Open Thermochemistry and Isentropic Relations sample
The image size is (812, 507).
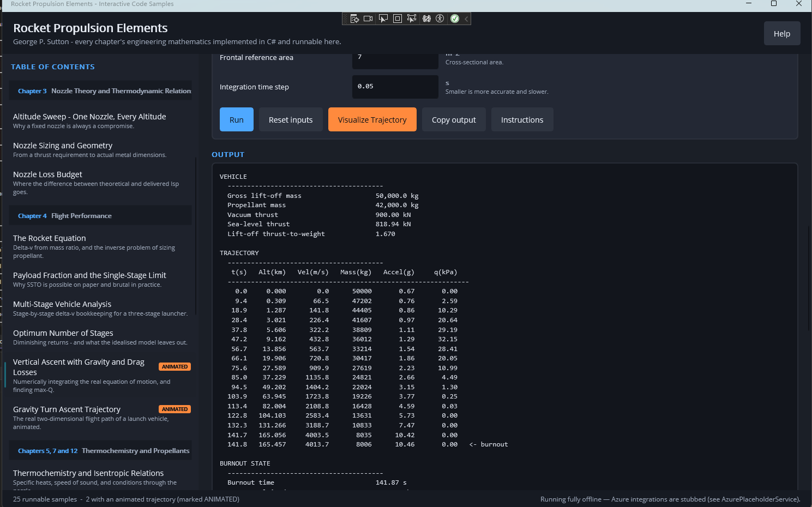click(100, 480)
